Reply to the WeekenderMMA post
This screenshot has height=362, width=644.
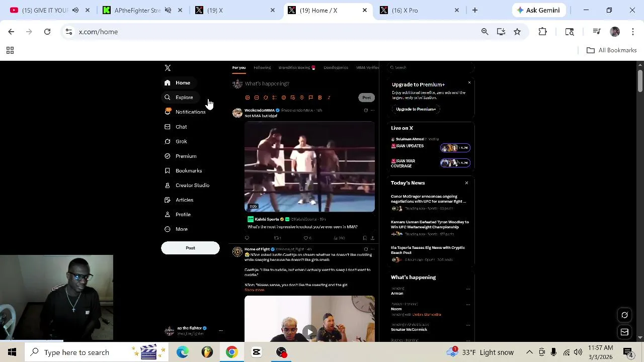[247, 238]
